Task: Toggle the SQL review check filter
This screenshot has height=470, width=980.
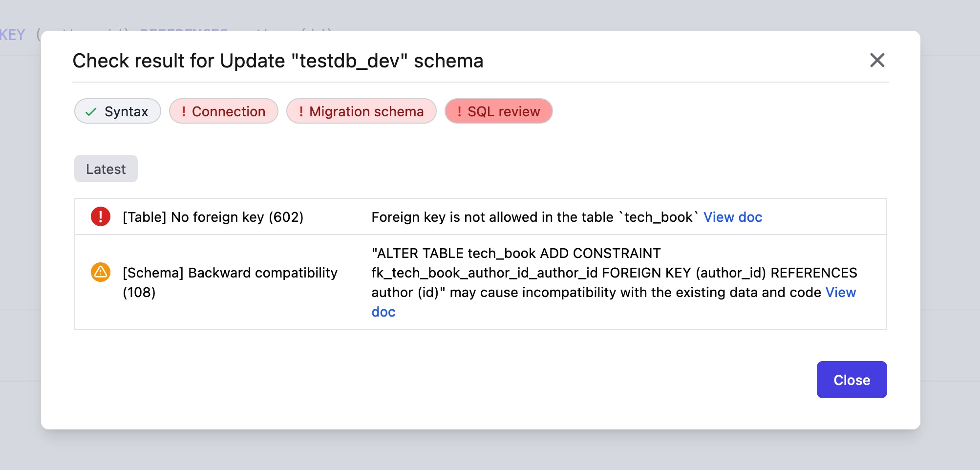Action: (498, 111)
